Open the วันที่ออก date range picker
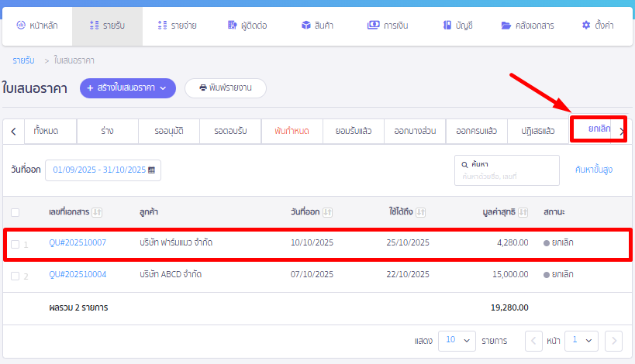The height and width of the screenshot is (364, 635). coord(103,170)
